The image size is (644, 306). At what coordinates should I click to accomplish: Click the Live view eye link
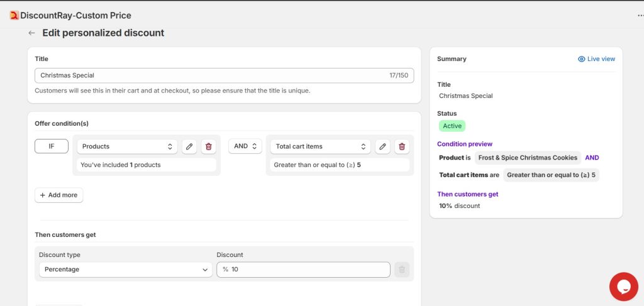pos(596,59)
